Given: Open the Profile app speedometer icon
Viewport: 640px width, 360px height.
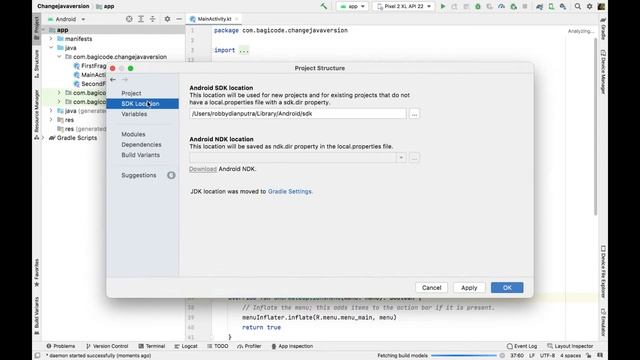Looking at the screenshot, I should pos(501,6).
